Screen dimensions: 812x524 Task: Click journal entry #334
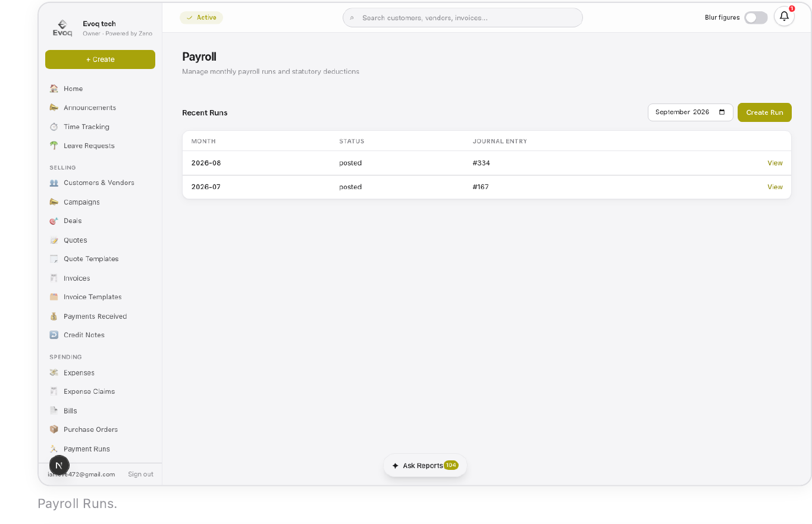click(481, 163)
